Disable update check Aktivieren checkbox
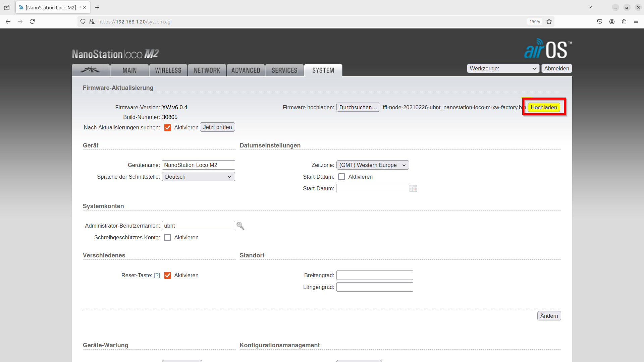644x362 pixels. pyautogui.click(x=168, y=128)
